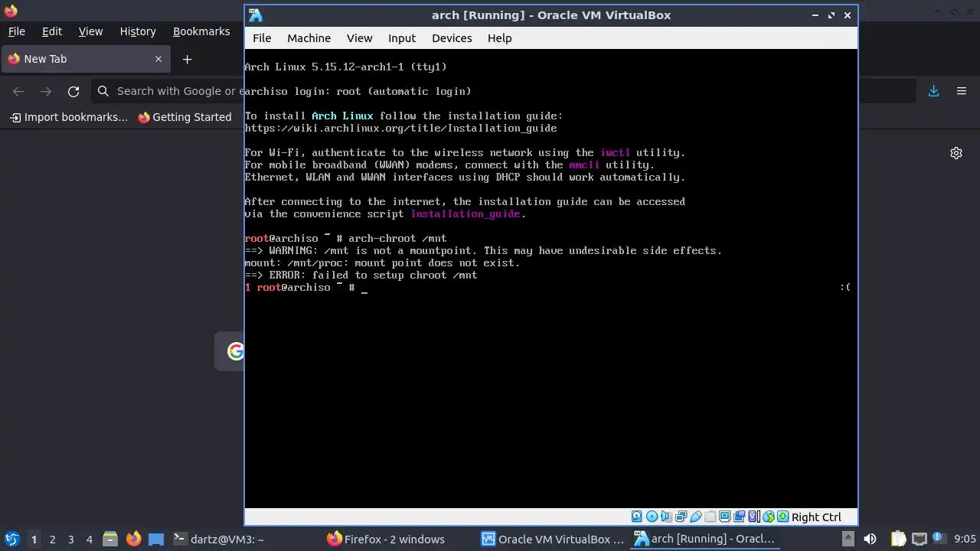Click arch [Running] taskbar entry

coord(706,540)
